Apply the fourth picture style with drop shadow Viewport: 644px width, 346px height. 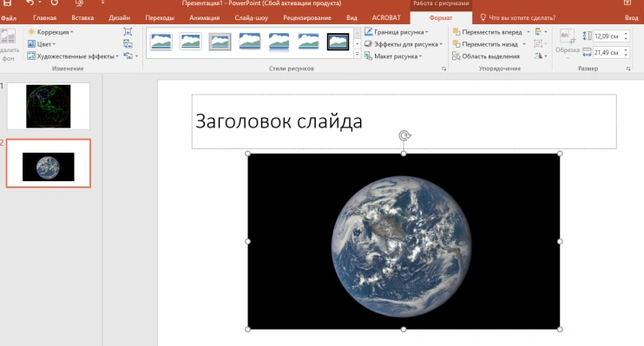coord(250,42)
